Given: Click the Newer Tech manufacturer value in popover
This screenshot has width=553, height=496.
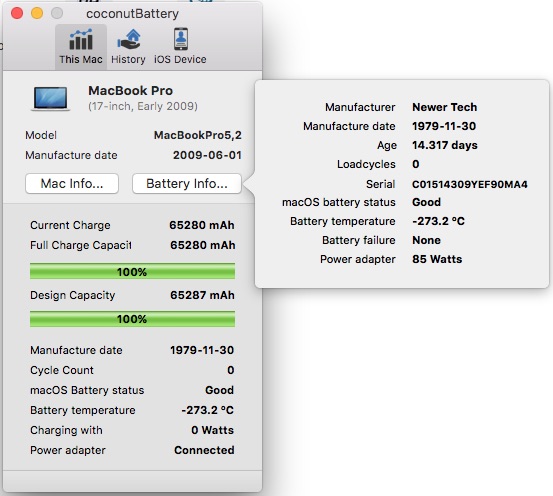Looking at the screenshot, I should (445, 107).
